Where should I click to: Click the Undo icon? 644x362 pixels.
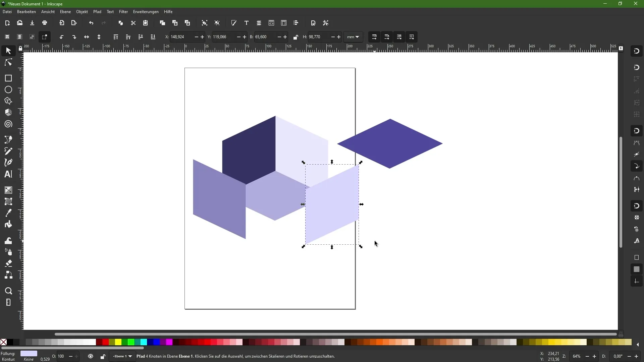tap(91, 23)
